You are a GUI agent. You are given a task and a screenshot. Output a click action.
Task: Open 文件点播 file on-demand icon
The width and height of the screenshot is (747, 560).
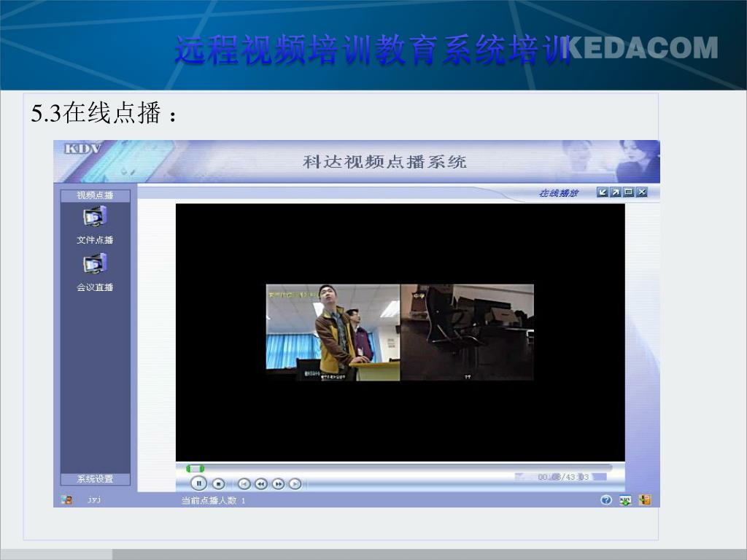95,217
